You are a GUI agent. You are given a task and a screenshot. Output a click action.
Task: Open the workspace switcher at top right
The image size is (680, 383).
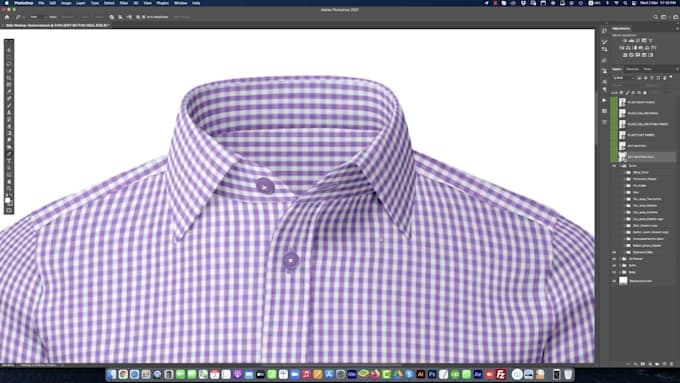pyautogui.click(x=664, y=17)
